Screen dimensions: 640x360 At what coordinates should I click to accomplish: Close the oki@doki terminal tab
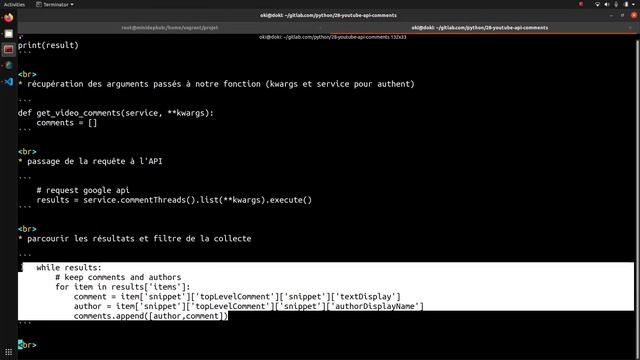[x=630, y=28]
